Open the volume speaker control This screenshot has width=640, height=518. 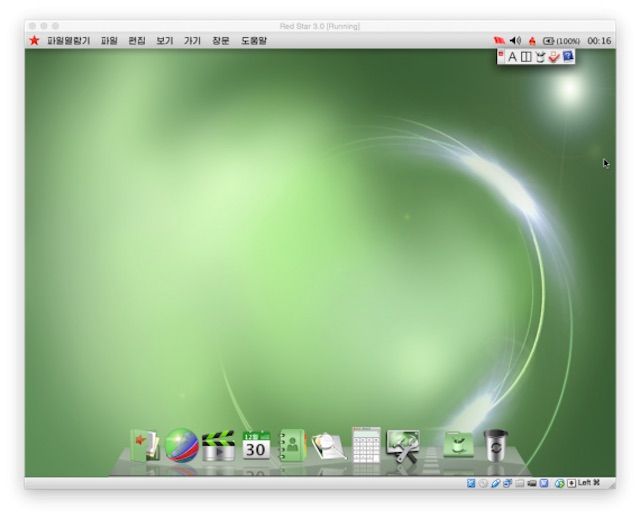[516, 40]
